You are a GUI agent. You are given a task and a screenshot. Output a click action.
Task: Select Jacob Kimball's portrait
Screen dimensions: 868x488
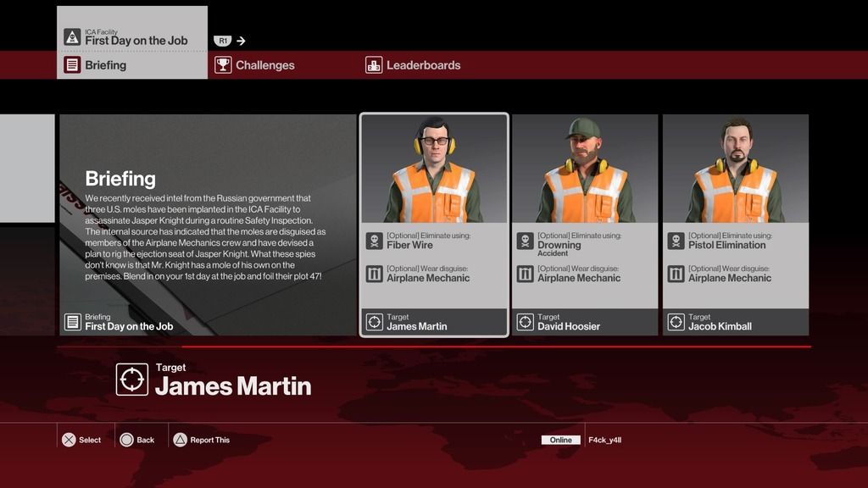click(736, 169)
